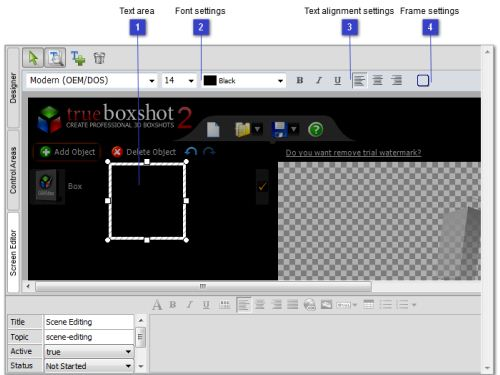This screenshot has height=375, width=500.
Task: Switch to the Control Areas tab
Action: (x=13, y=170)
